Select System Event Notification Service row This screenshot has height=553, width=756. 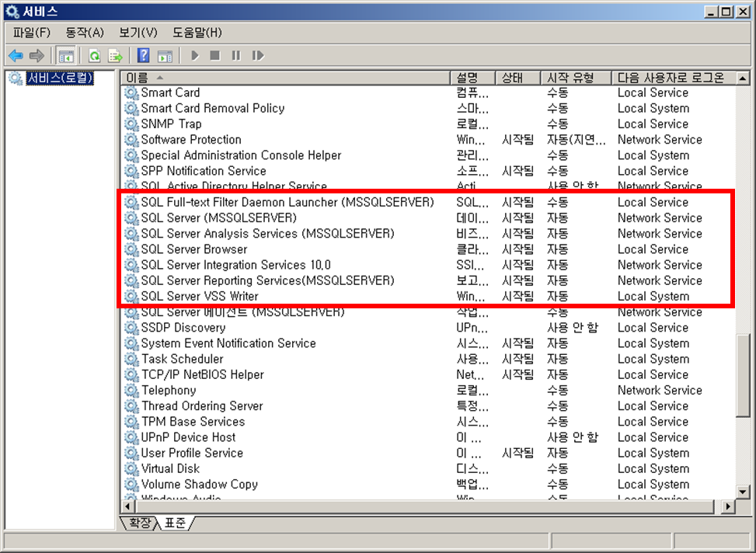click(x=429, y=343)
